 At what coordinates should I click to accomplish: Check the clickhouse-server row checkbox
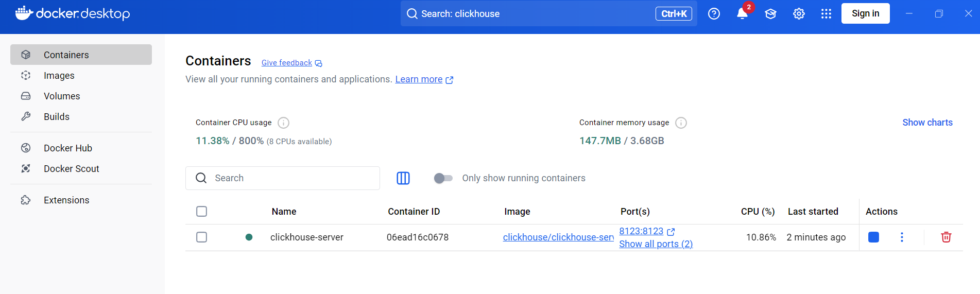pos(202,237)
